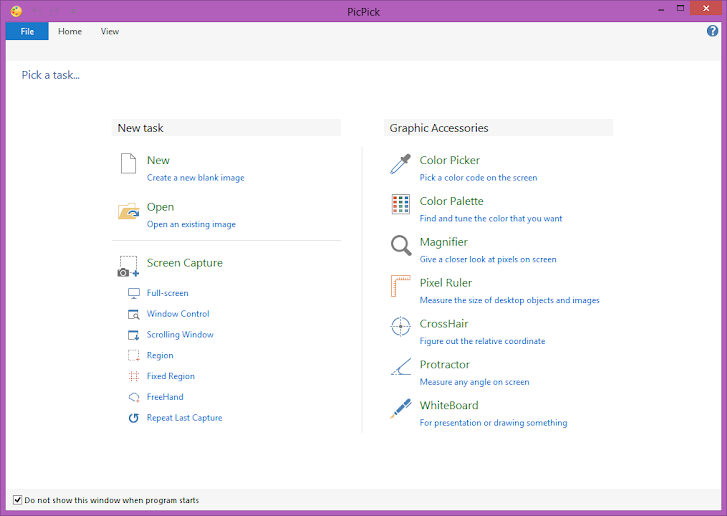The image size is (727, 516).
Task: Click the Open title link
Action: [160, 207]
